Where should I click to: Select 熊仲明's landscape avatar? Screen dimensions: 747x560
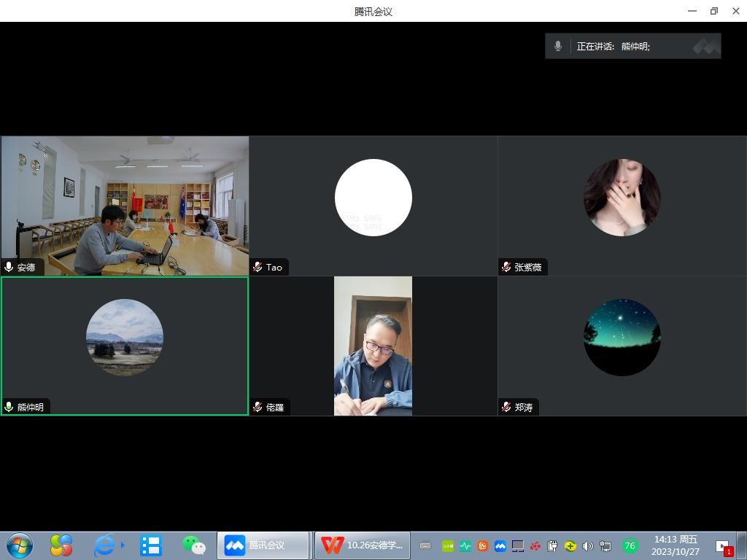pos(125,338)
